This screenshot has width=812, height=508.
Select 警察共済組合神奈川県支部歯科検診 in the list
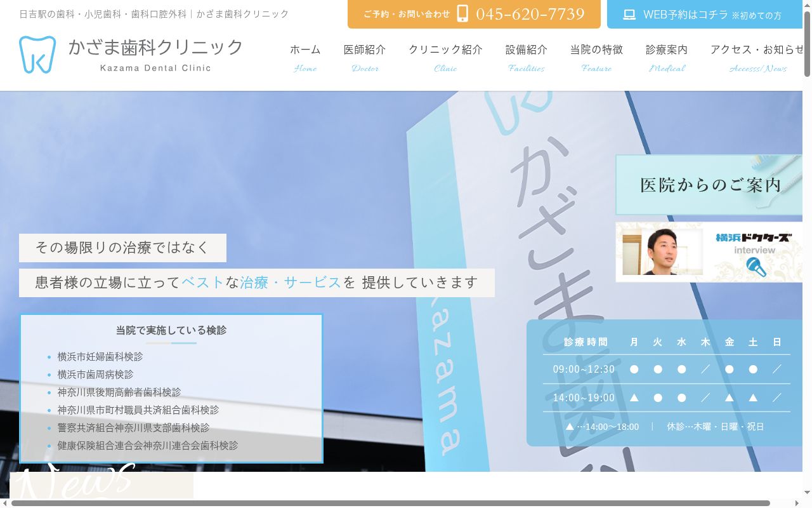pyautogui.click(x=133, y=428)
